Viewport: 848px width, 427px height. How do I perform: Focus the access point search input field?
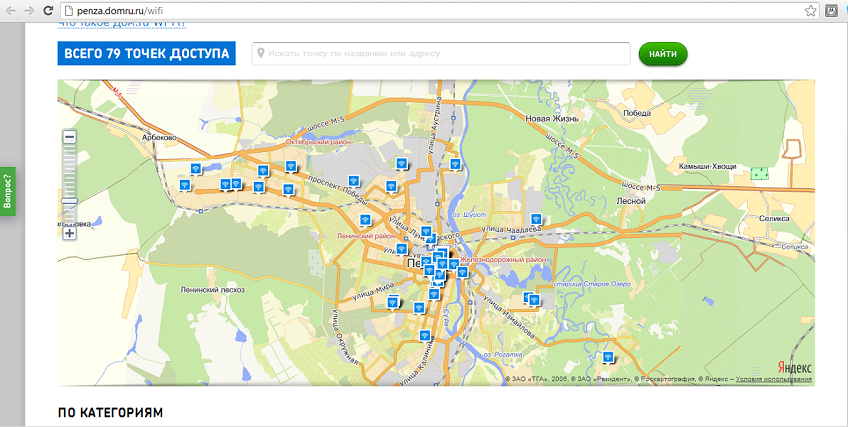[x=445, y=54]
